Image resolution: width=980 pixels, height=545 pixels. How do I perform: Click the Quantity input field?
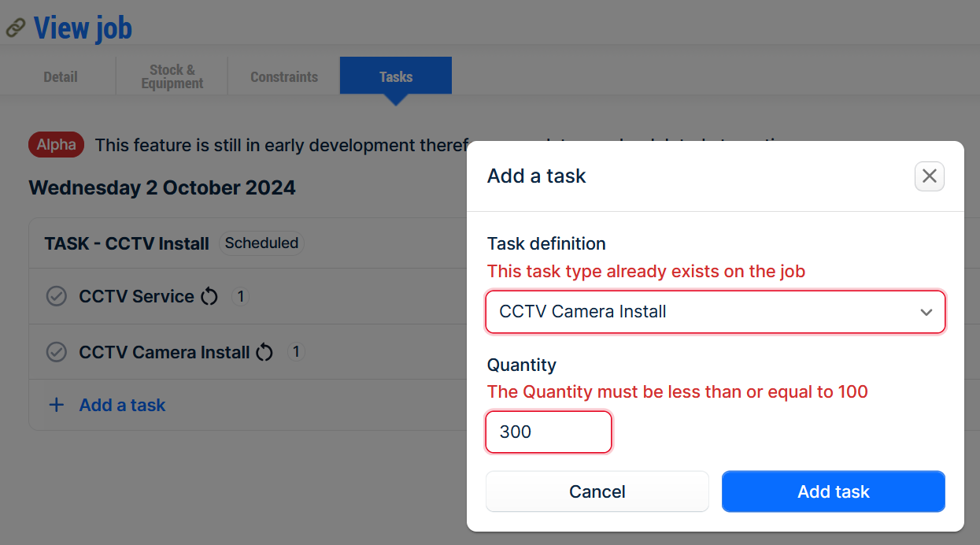click(549, 432)
